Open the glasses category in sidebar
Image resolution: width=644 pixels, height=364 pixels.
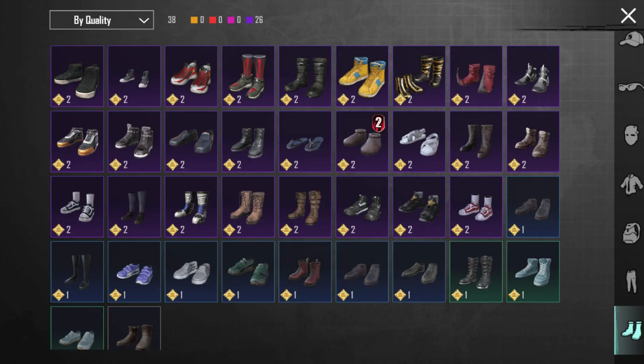[x=631, y=87]
